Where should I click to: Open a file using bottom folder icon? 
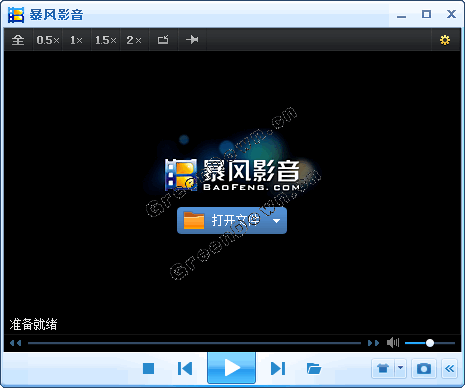point(314,369)
